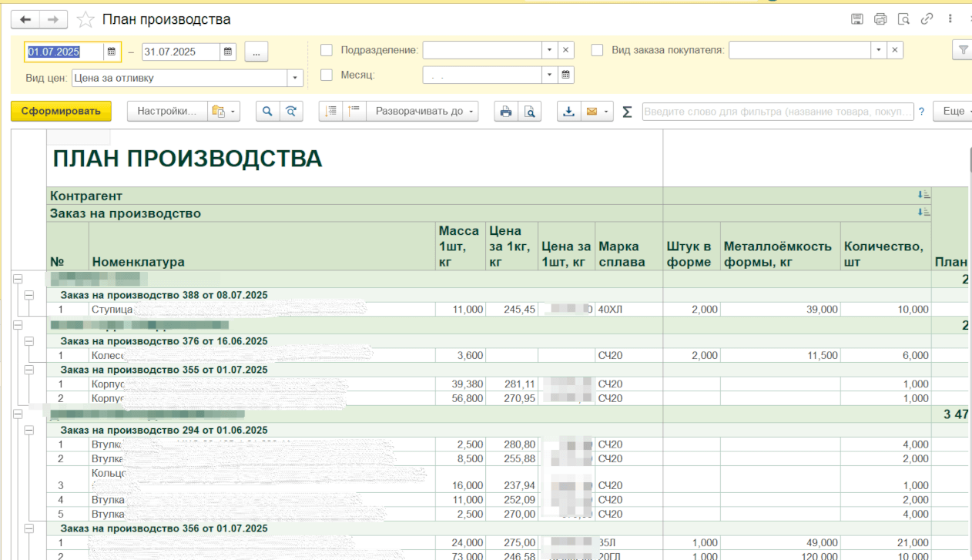Click the filter word search field
The height and width of the screenshot is (560, 972).
pyautogui.click(x=778, y=112)
